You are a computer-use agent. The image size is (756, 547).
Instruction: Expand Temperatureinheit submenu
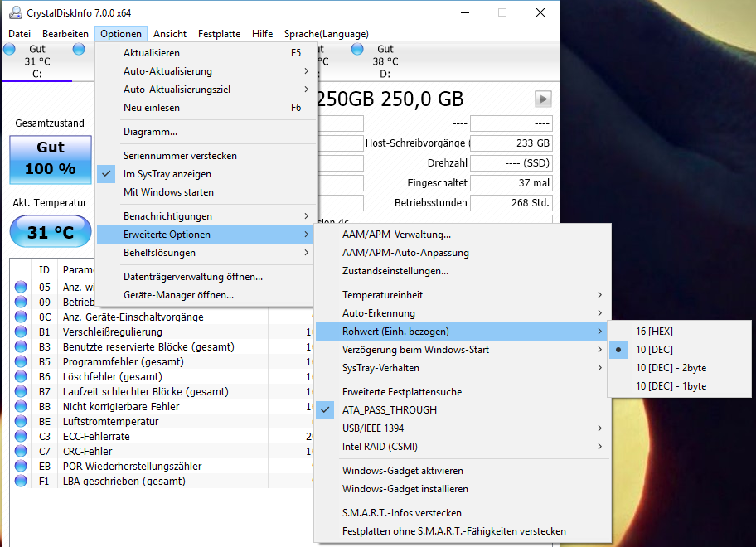point(463,295)
